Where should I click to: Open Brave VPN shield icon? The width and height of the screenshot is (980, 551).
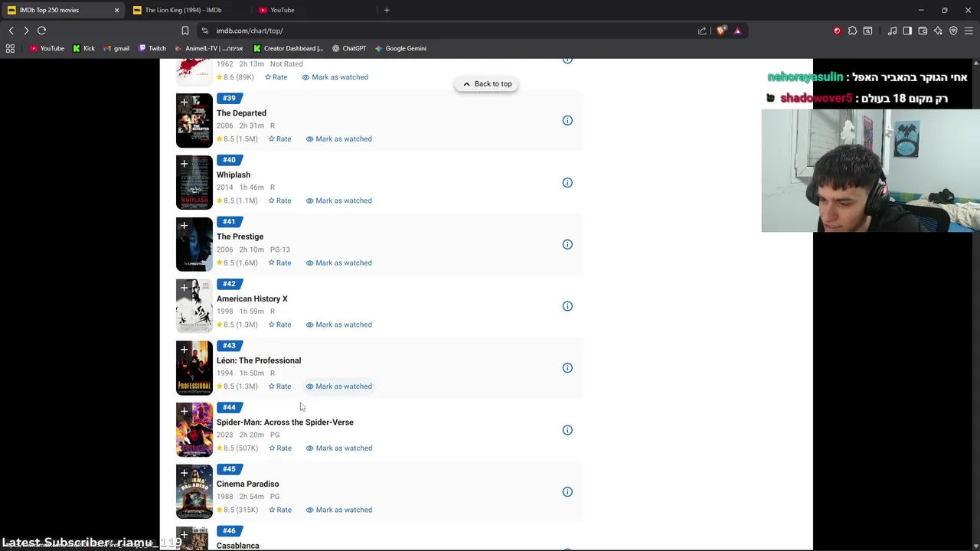pyautogui.click(x=953, y=31)
